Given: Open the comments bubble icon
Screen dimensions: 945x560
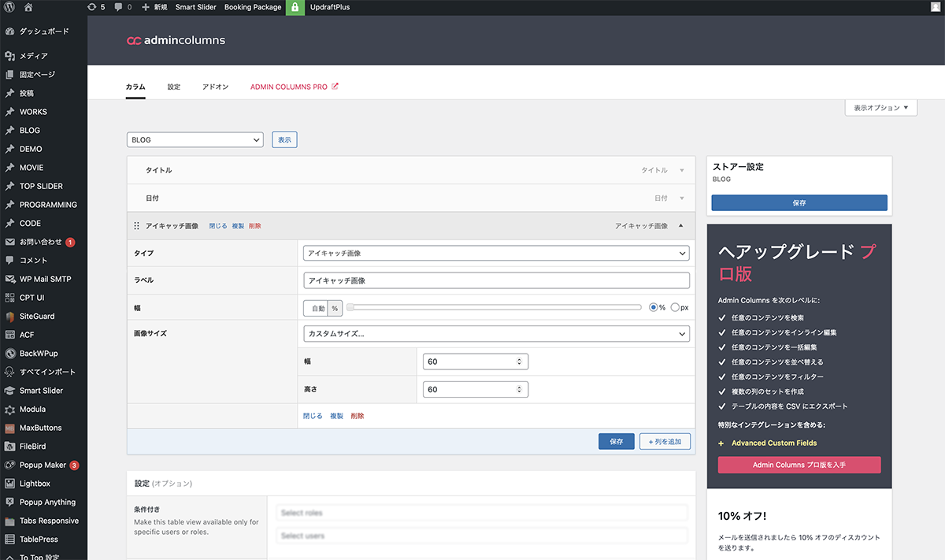Looking at the screenshot, I should (118, 7).
